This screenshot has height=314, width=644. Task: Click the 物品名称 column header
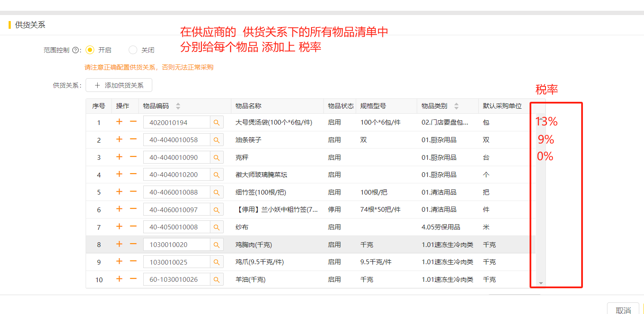248,106
